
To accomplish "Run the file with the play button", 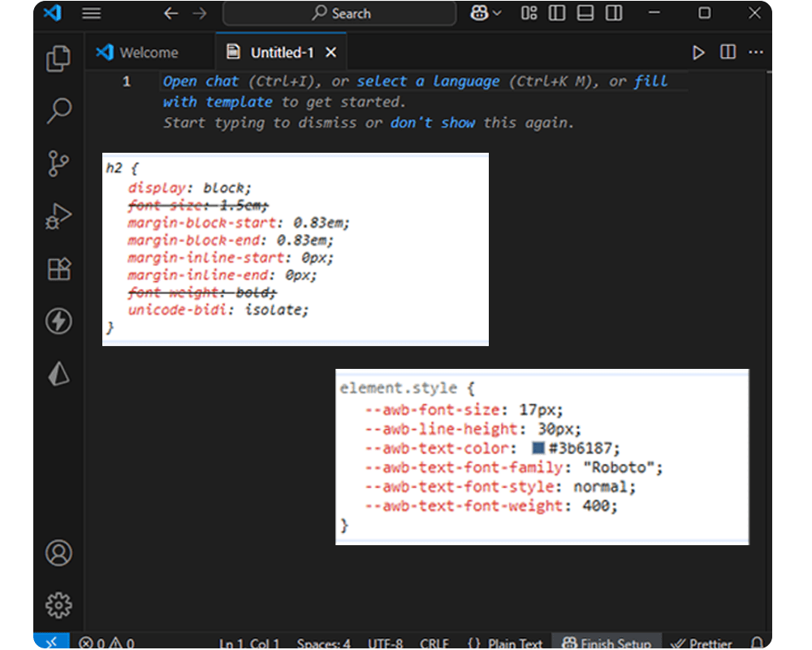I will (698, 52).
